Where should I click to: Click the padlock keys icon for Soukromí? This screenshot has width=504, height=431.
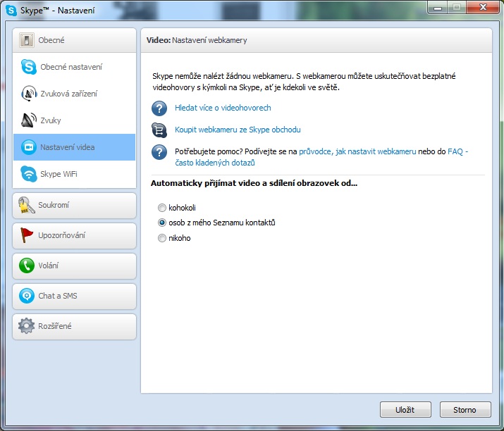click(26, 205)
